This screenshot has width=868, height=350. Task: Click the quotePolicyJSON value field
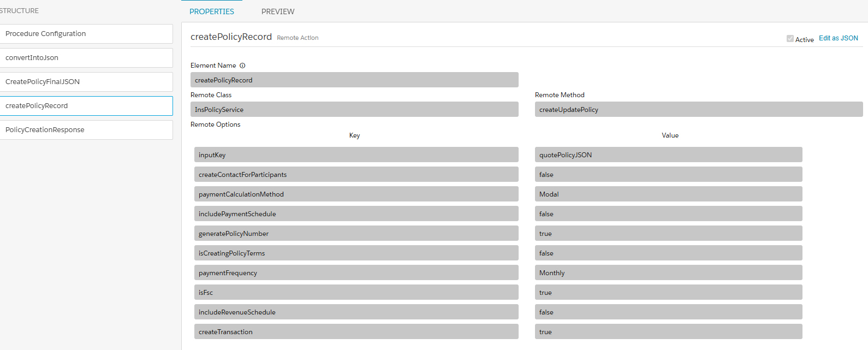click(x=668, y=155)
